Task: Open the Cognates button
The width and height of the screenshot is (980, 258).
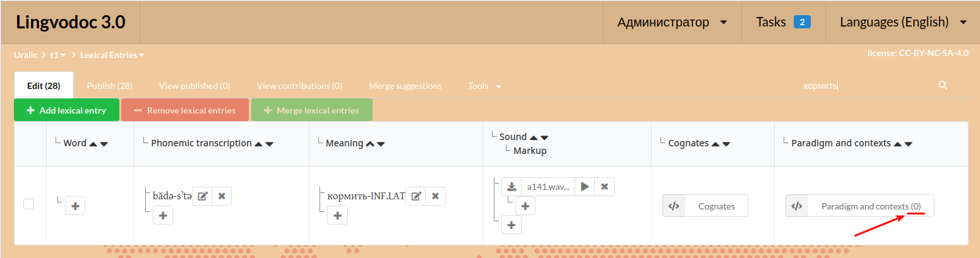Action: tap(705, 206)
